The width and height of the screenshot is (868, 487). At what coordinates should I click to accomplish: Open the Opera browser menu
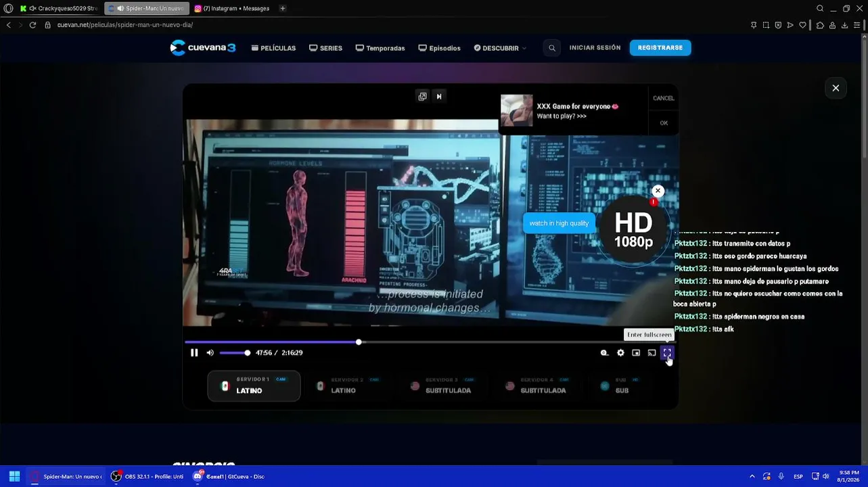pos(8,9)
